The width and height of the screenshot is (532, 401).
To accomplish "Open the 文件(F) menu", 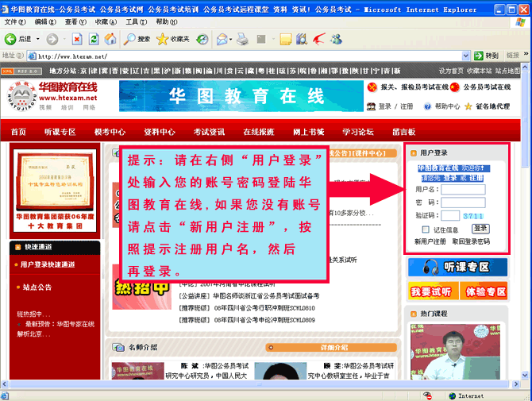I will pos(14,22).
